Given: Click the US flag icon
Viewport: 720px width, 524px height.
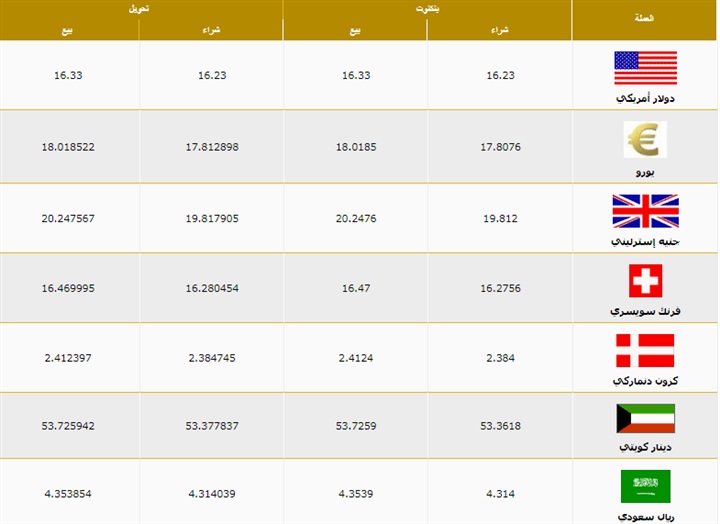Looking at the screenshot, I should 645,67.
